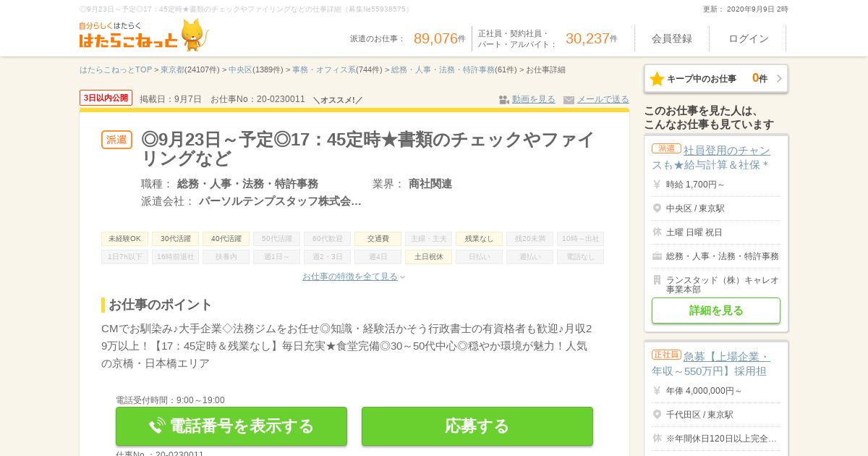Click the star icon in キープ中のお仕事
The image size is (868, 456).
[x=657, y=79]
